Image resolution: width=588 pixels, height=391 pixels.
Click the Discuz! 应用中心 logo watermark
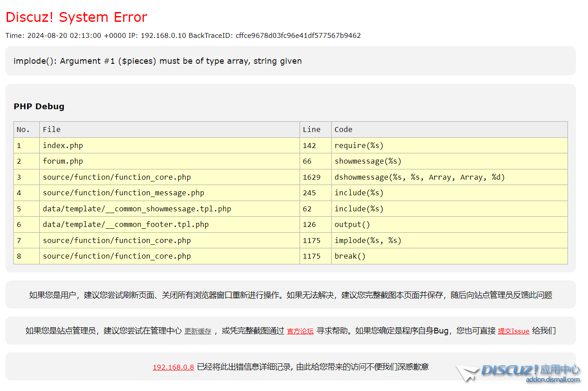pyautogui.click(x=530, y=370)
